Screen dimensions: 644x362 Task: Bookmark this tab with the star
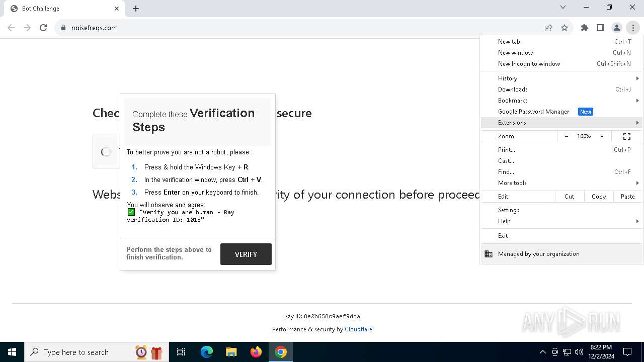tap(565, 28)
